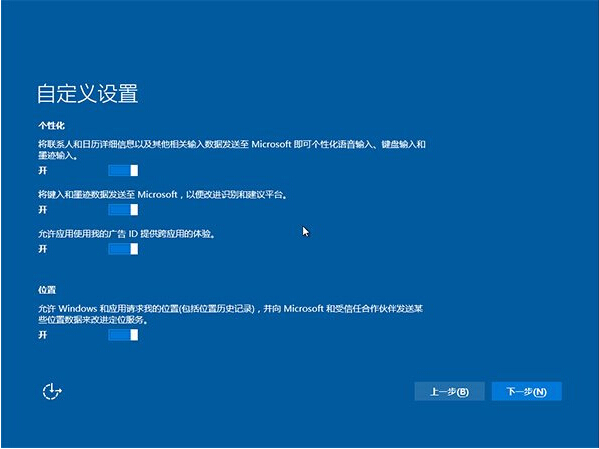This screenshot has height=449, width=599.
Task: Click the advertising ID description text
Action: point(126,233)
